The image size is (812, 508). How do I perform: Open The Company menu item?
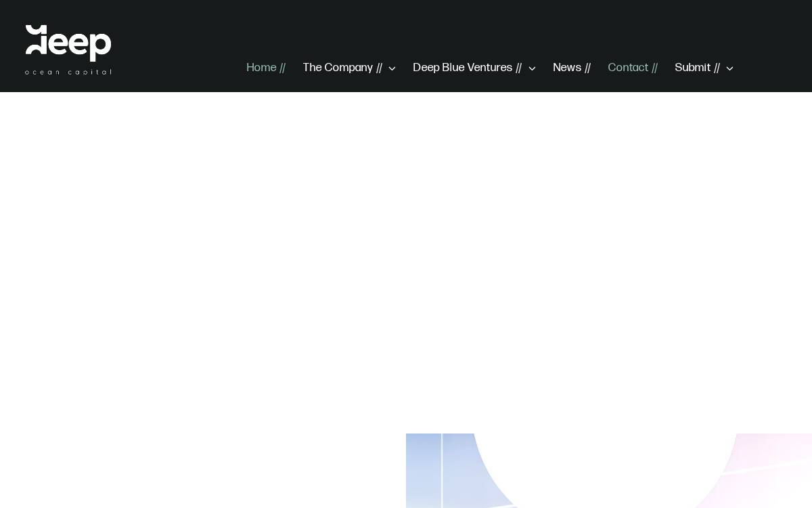(x=342, y=68)
